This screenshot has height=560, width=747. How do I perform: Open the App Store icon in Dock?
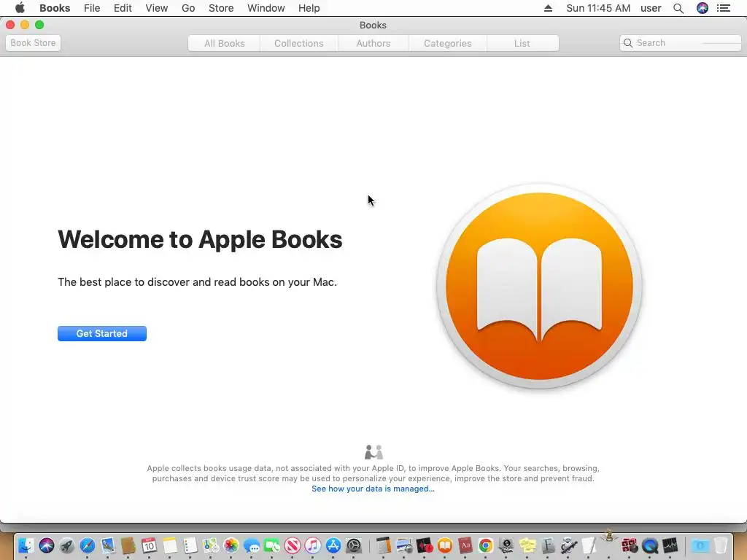point(333,545)
